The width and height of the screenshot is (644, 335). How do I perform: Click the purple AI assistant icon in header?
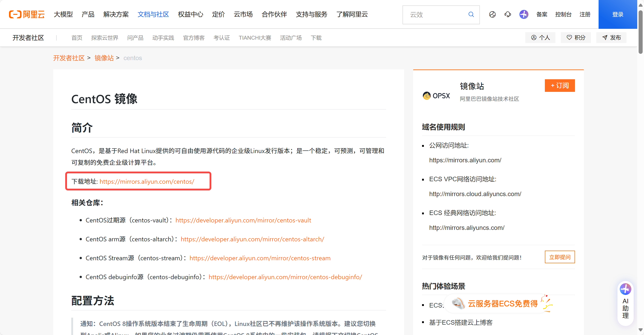click(523, 15)
